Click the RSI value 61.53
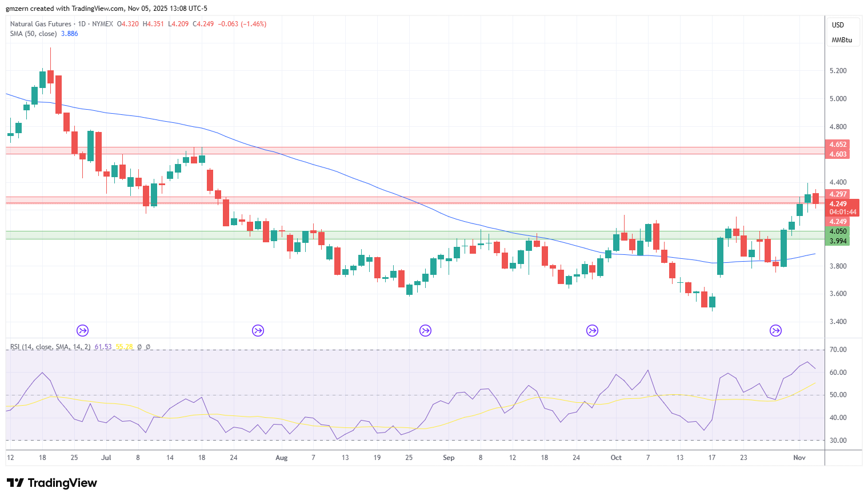The image size is (868, 500). tap(103, 347)
